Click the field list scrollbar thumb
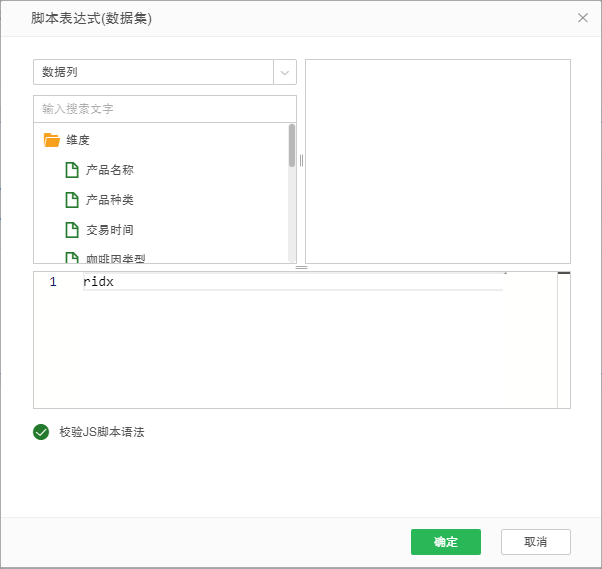 tap(292, 145)
